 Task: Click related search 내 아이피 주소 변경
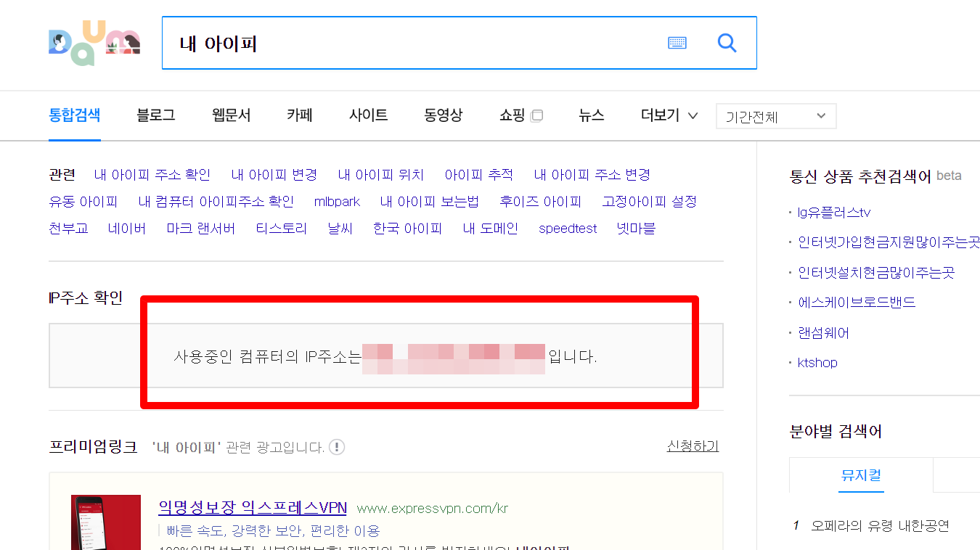592,175
